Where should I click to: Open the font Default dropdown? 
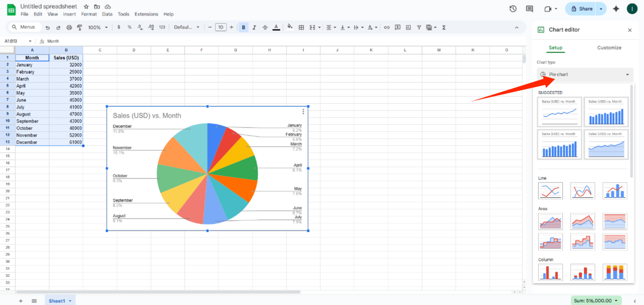coord(186,27)
